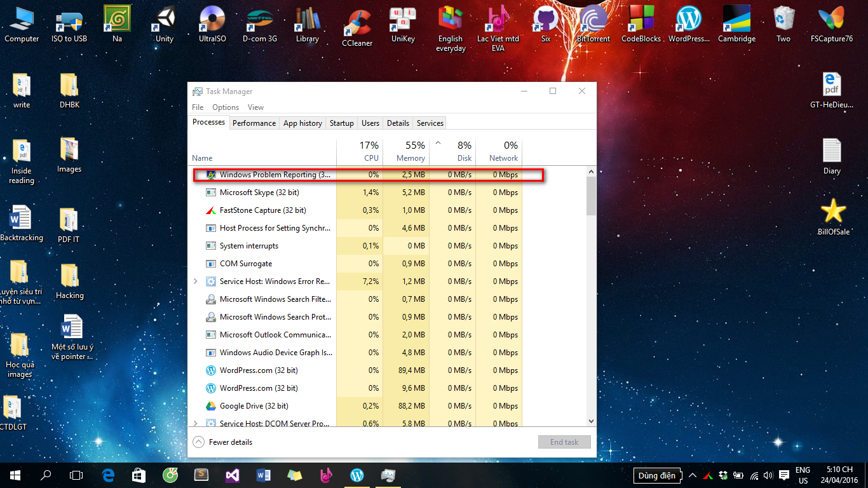Open the Options menu in Task Manager
Image resolution: width=868 pixels, height=488 pixels.
226,107
